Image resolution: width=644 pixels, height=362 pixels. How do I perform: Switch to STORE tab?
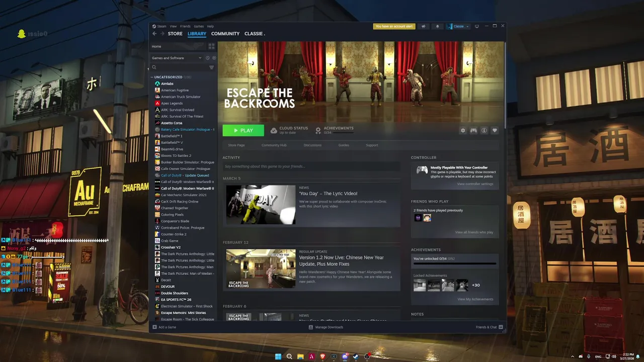175,34
